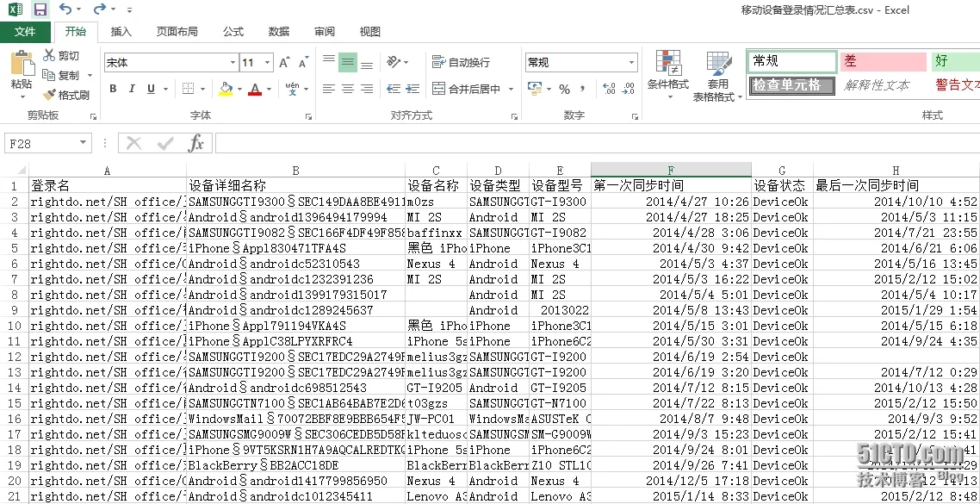Decrease font size with the smaller A icon

point(304,63)
